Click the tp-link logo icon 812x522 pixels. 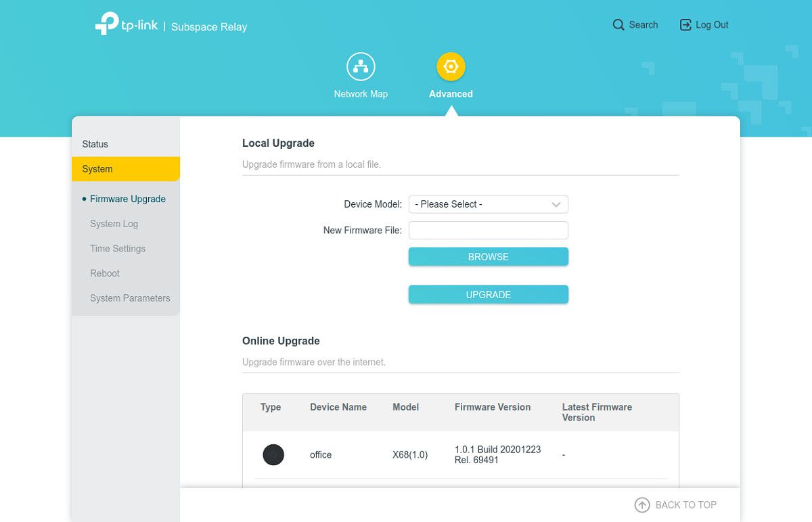pos(107,24)
